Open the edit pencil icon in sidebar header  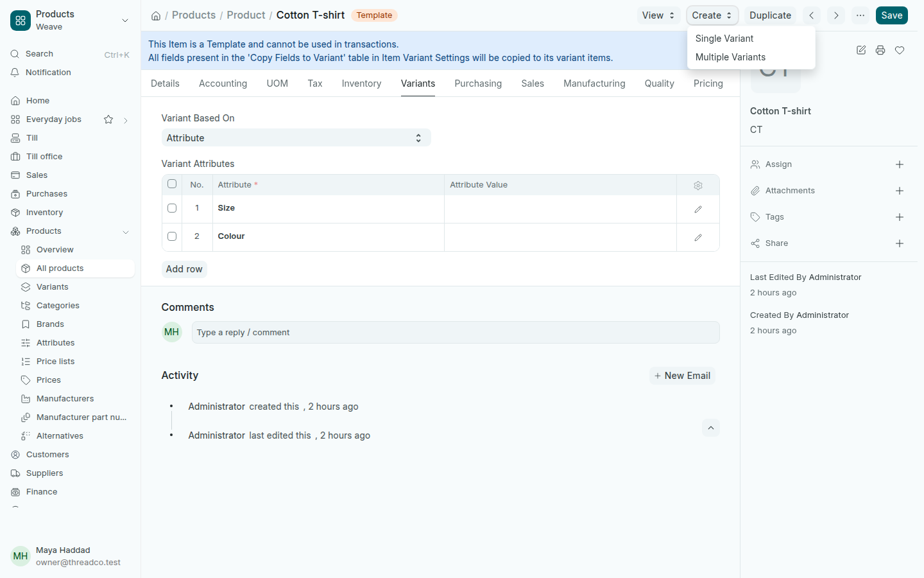click(861, 50)
